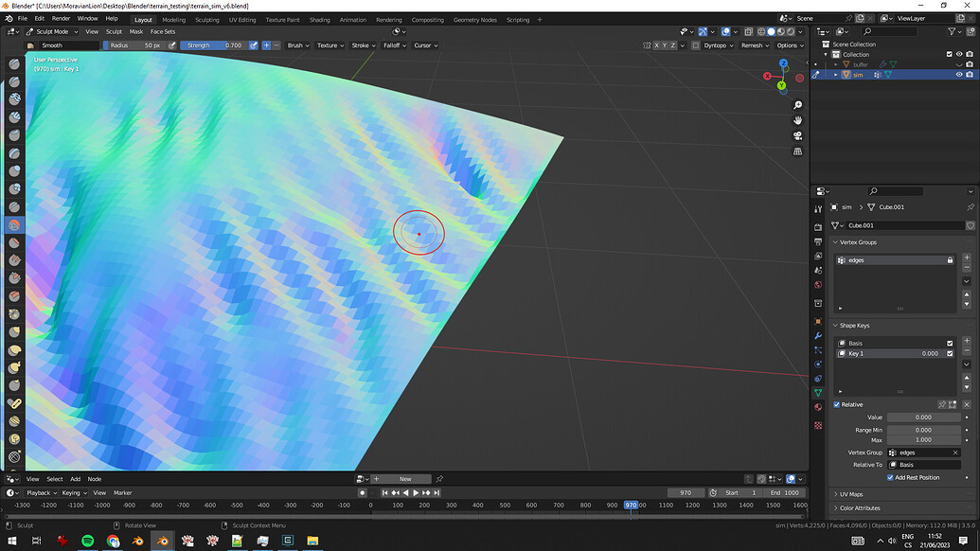
Task: Enable the Dyntopo checkbox in header
Action: coord(696,45)
